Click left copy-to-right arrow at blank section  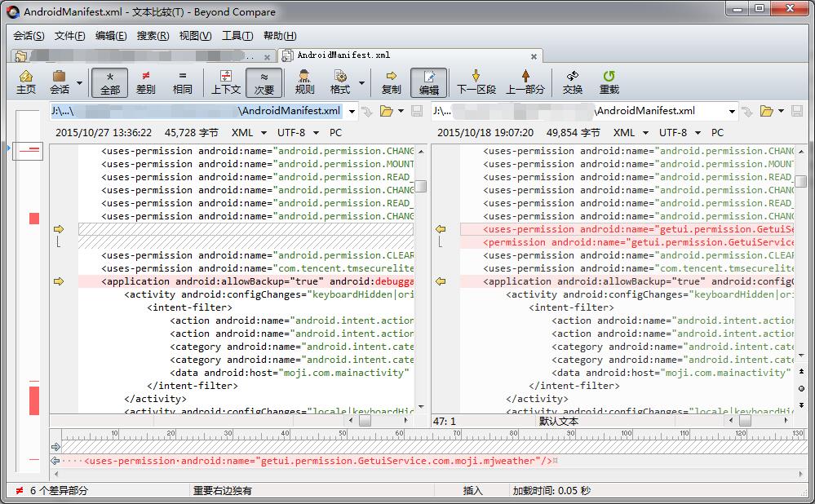[x=59, y=229]
